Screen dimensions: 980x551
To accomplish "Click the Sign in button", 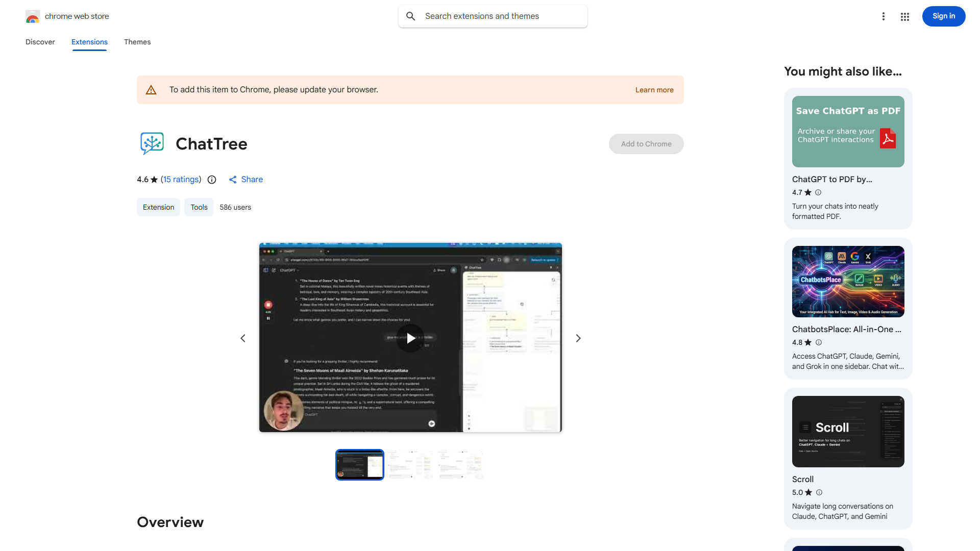I will (943, 16).
